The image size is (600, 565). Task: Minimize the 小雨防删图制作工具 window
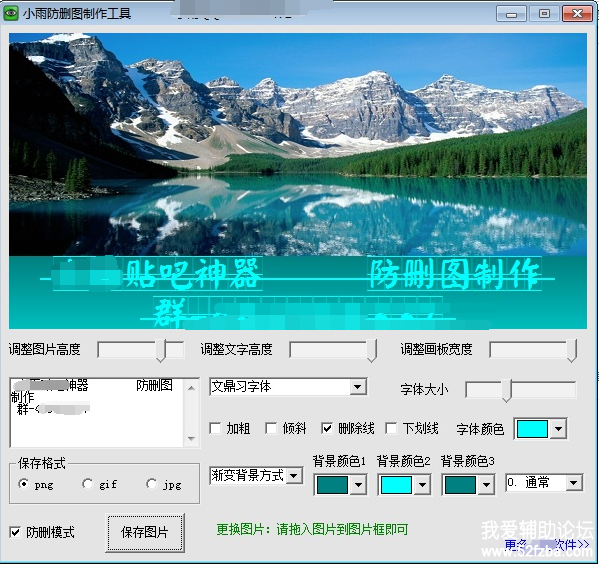click(511, 14)
